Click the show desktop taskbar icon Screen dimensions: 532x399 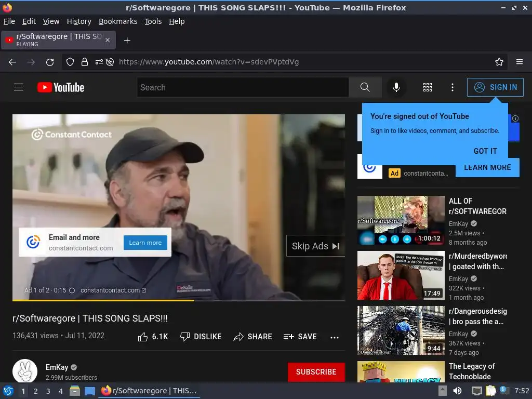point(90,391)
